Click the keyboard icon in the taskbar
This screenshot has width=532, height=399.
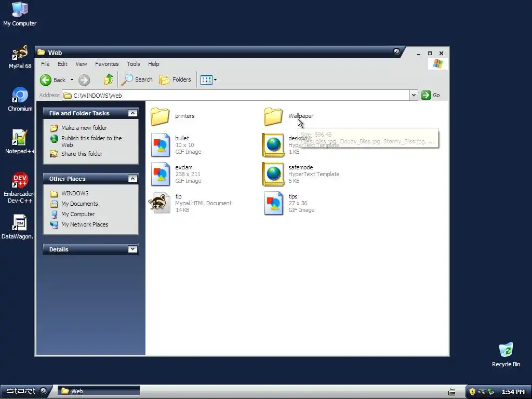coord(451,392)
